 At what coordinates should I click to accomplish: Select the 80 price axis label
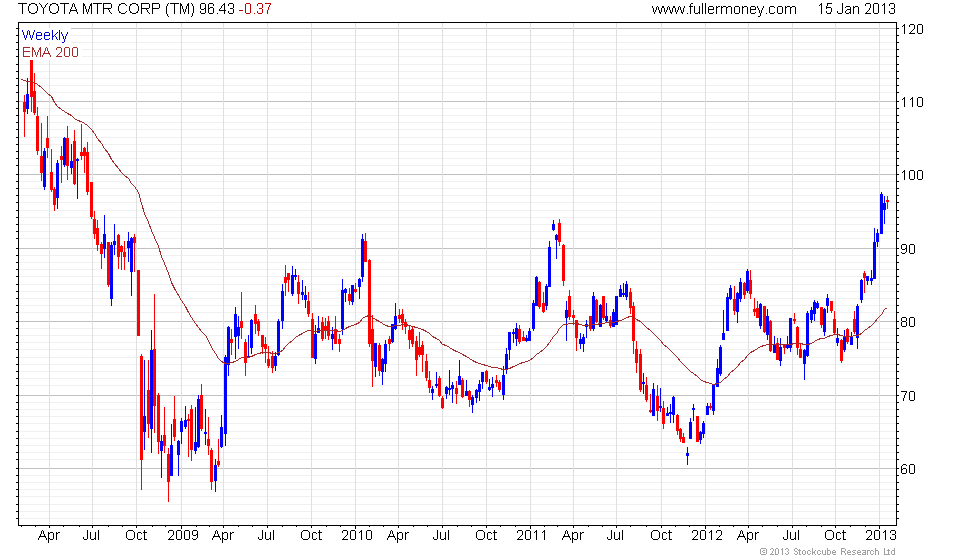pyautogui.click(x=908, y=322)
